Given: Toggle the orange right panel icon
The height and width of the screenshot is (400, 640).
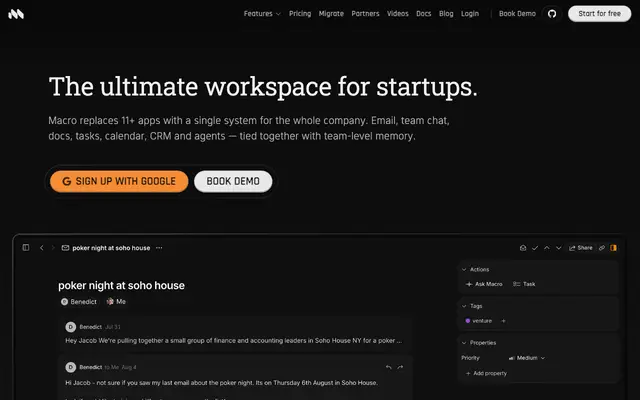Looking at the screenshot, I should [613, 248].
